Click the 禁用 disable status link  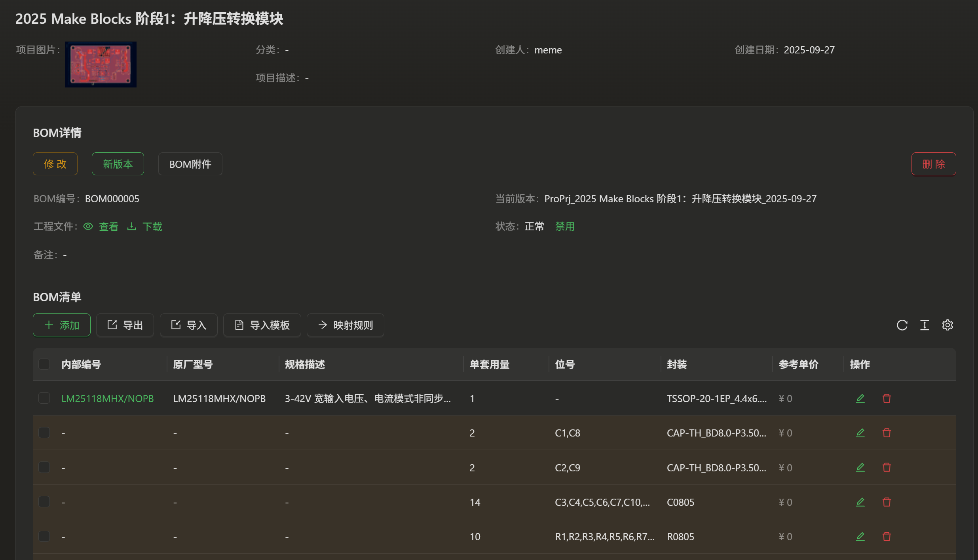565,226
